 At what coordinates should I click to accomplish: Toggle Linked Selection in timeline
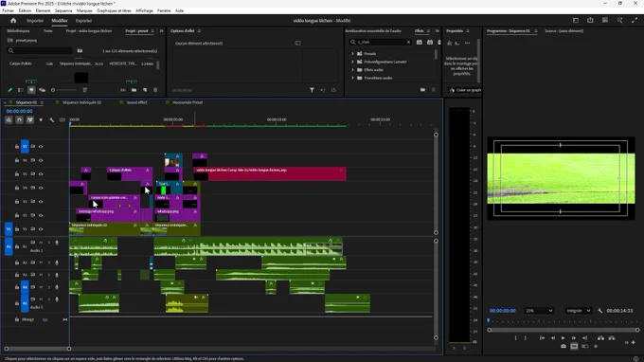30,120
